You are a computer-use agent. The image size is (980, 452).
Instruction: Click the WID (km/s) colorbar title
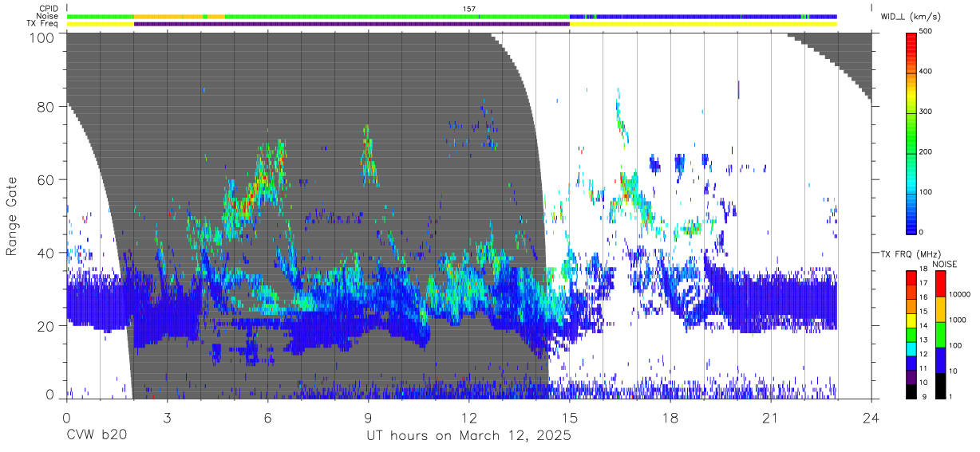tap(910, 16)
